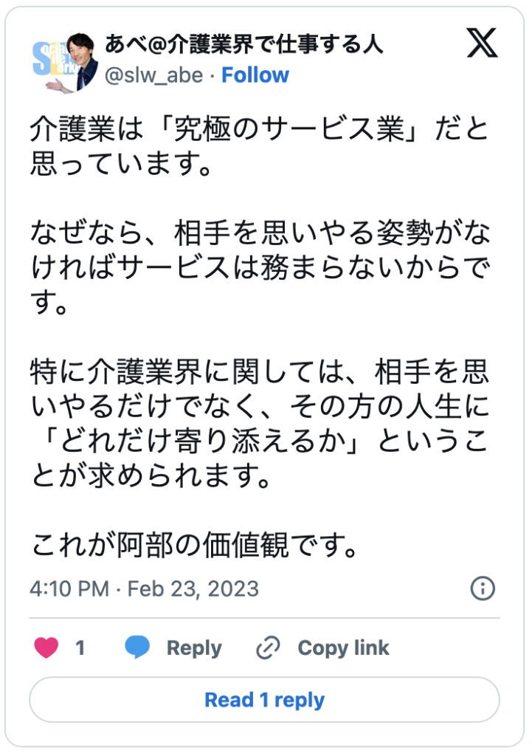Open the display name あべ@介護業界で仕事する人
This screenshot has height=756, width=532.
tap(244, 44)
